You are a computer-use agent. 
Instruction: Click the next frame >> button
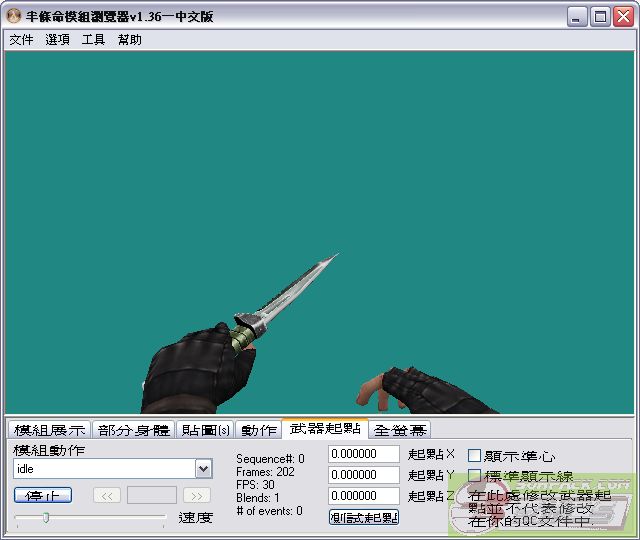click(x=197, y=495)
